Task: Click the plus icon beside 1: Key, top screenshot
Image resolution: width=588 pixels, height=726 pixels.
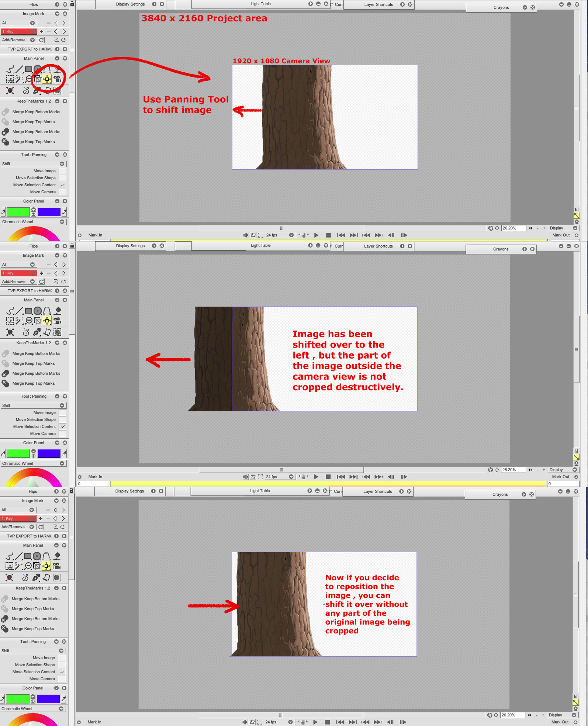Action: (41, 31)
